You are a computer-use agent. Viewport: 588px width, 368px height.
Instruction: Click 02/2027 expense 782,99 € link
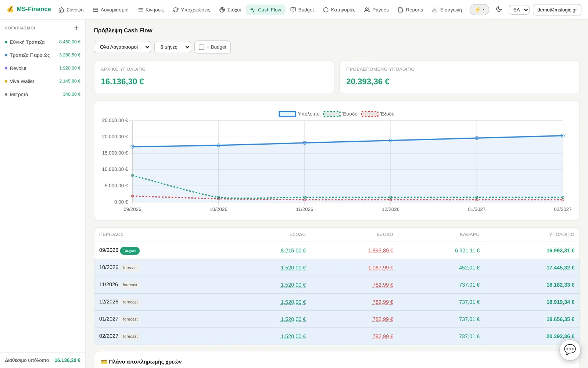coord(383,336)
